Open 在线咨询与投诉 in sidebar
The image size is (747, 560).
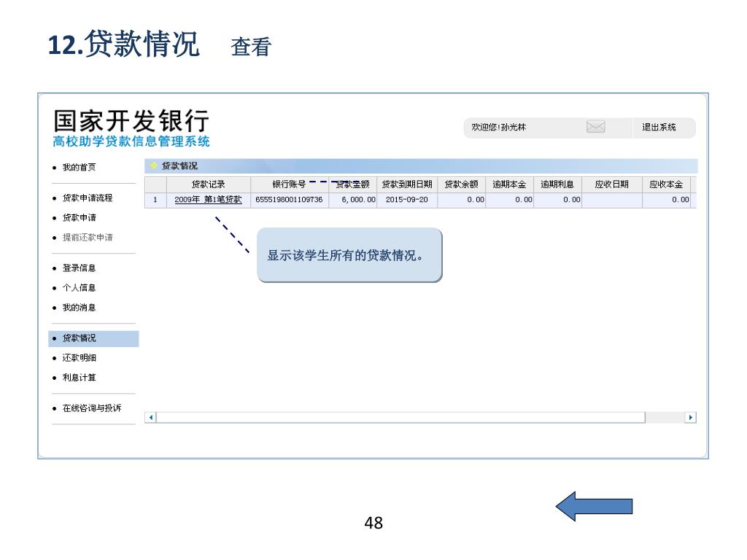click(x=92, y=408)
